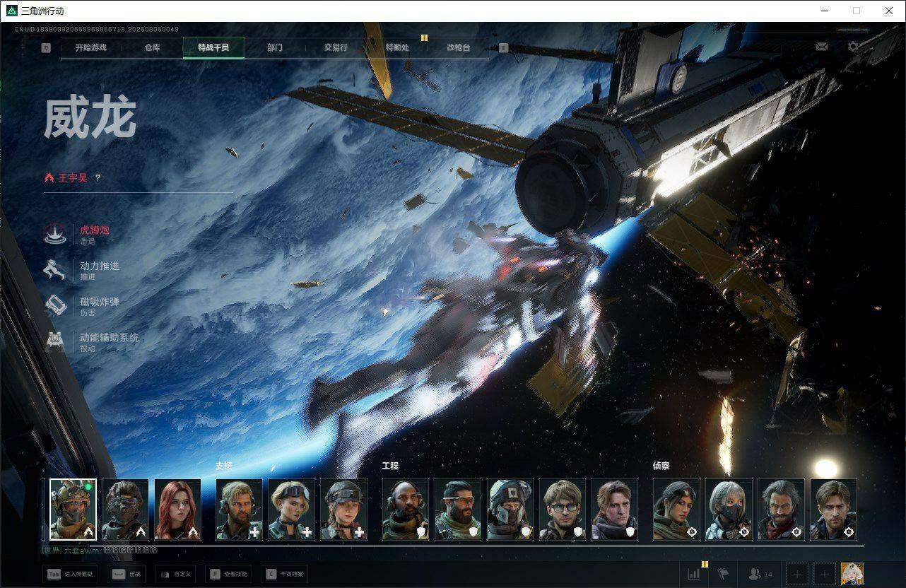Screen dimensions: 906x588
Task: Open the friends list showing 14
Action: pyautogui.click(x=760, y=575)
